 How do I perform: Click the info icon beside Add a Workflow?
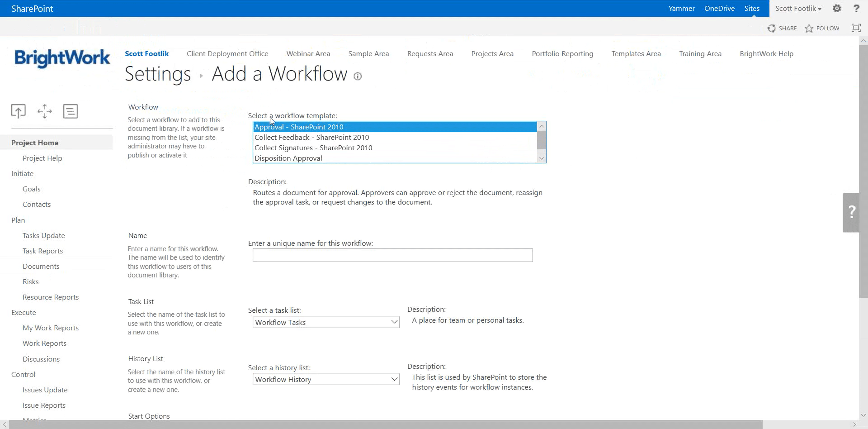click(x=358, y=76)
